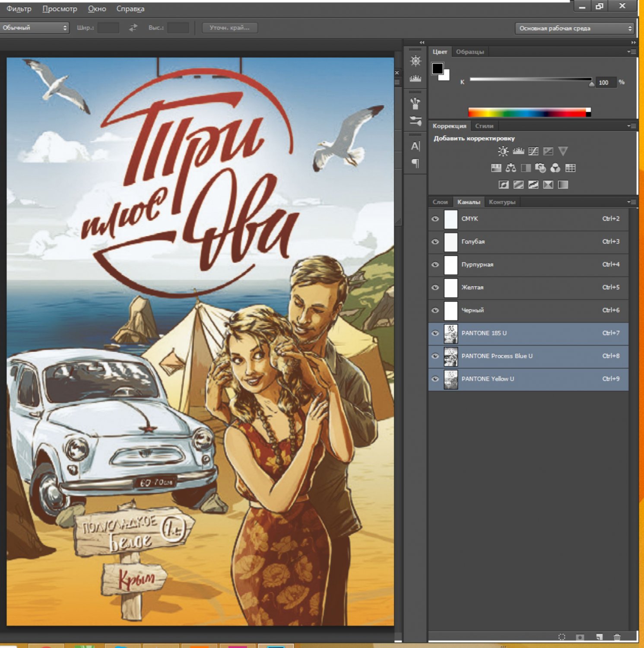This screenshot has width=644, height=648.
Task: Switch to the Образцы tab
Action: [x=470, y=52]
